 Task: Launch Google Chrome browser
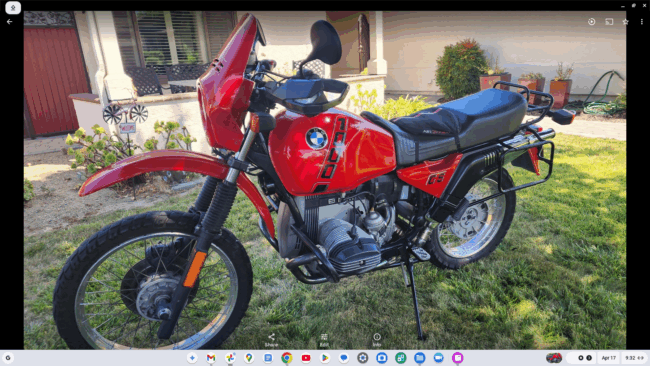click(286, 358)
